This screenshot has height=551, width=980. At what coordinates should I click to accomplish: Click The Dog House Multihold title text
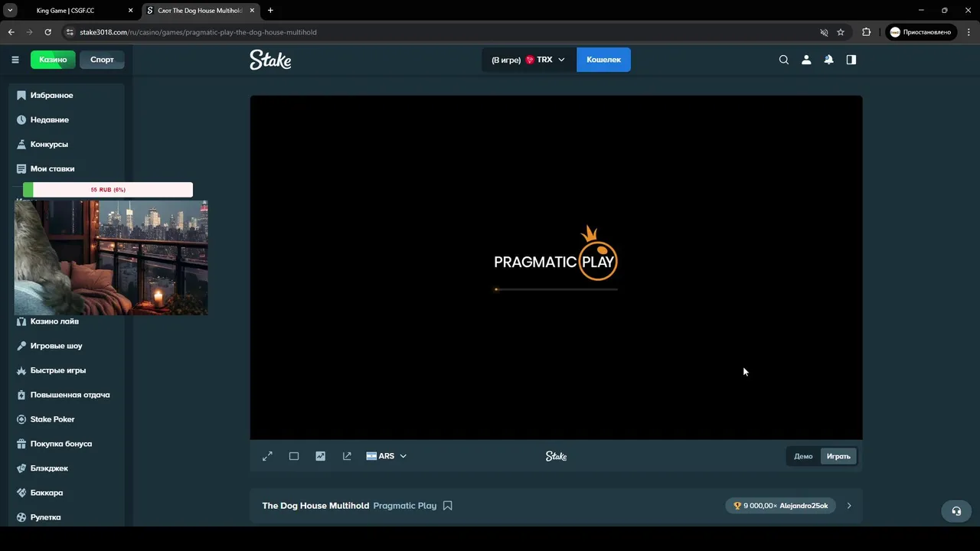click(315, 506)
